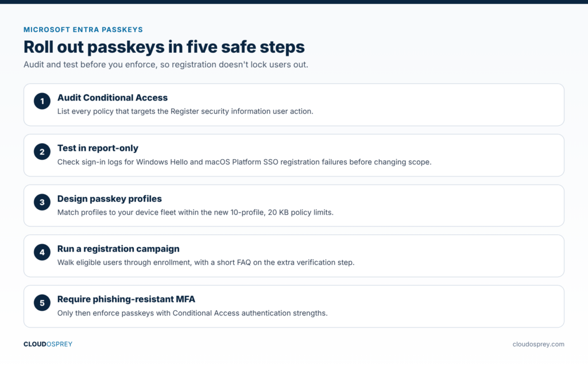Click the text about Windows Hello sign-in logs
This screenshot has width=588, height=366.
pyautogui.click(x=244, y=162)
